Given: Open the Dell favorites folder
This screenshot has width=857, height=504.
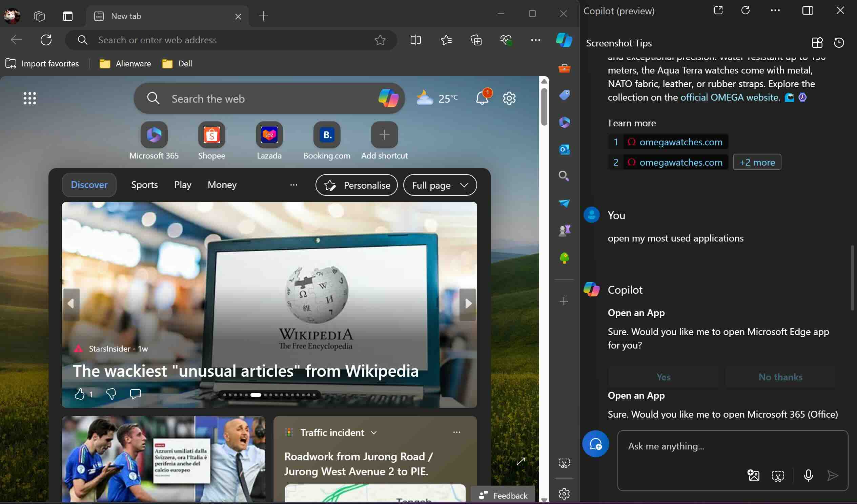Looking at the screenshot, I should [x=177, y=64].
